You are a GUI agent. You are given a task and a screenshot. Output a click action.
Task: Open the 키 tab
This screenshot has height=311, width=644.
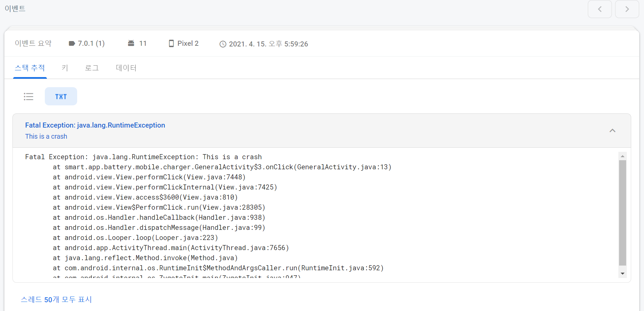click(x=65, y=68)
